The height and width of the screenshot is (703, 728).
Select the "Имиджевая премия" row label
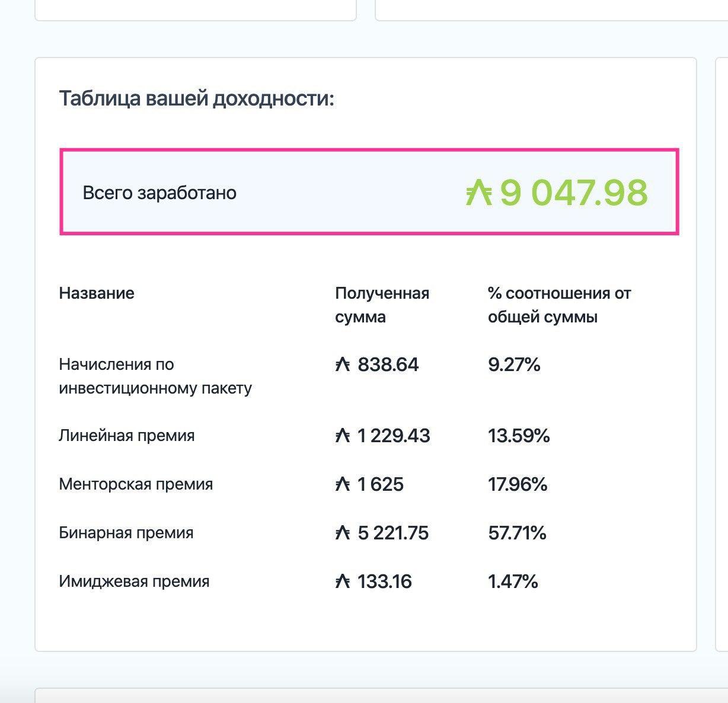point(134,581)
